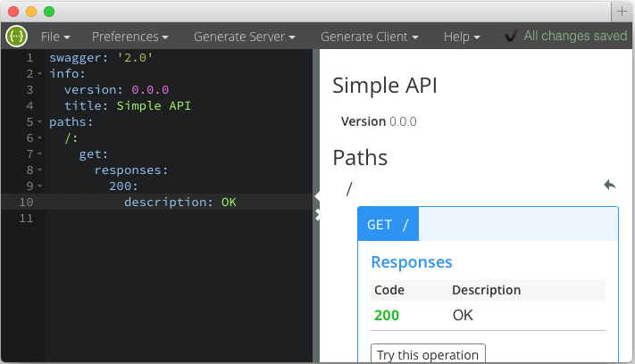Open the File menu
635x364 pixels.
point(55,37)
